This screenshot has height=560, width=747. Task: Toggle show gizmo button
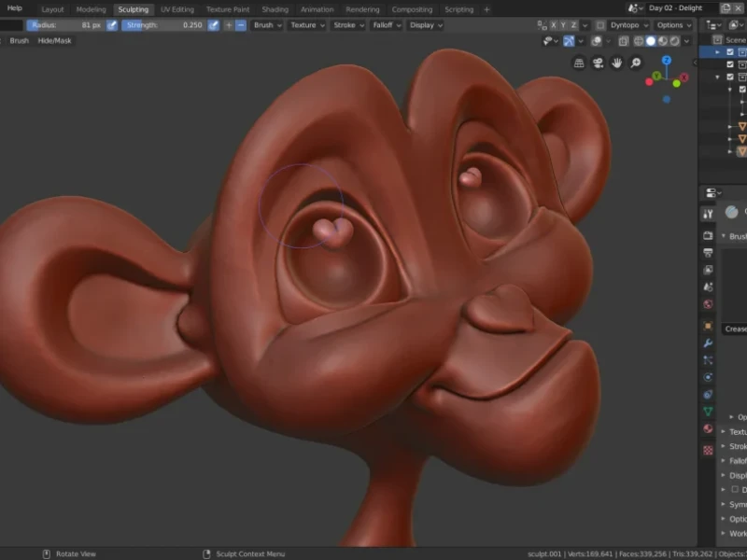tap(569, 41)
